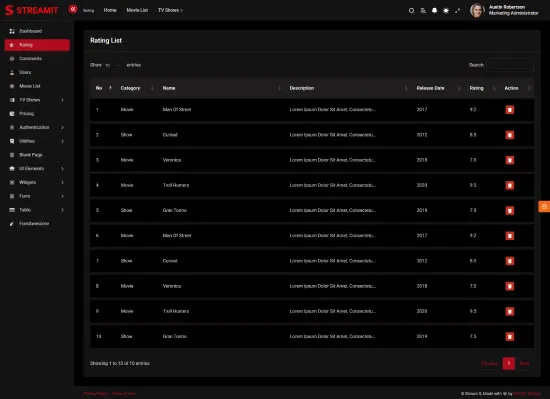Open Fontawesome in the sidebar
The width and height of the screenshot is (550, 399).
click(x=37, y=224)
